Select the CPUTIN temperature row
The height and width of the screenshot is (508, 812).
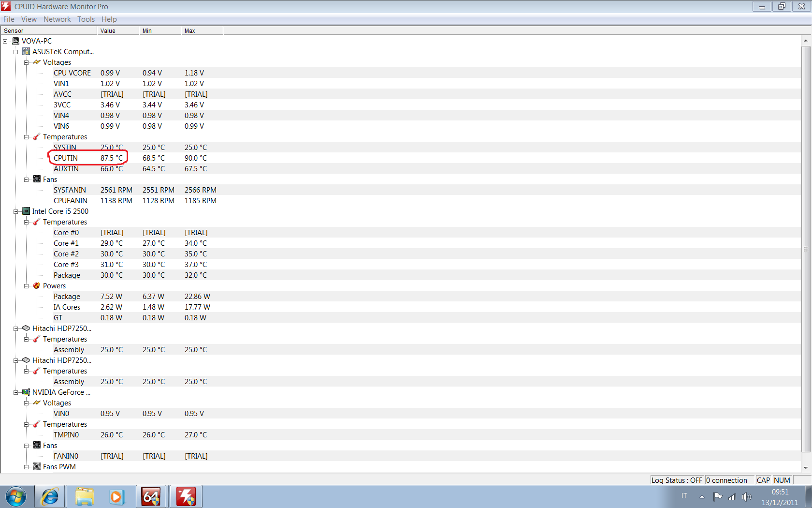click(66, 158)
